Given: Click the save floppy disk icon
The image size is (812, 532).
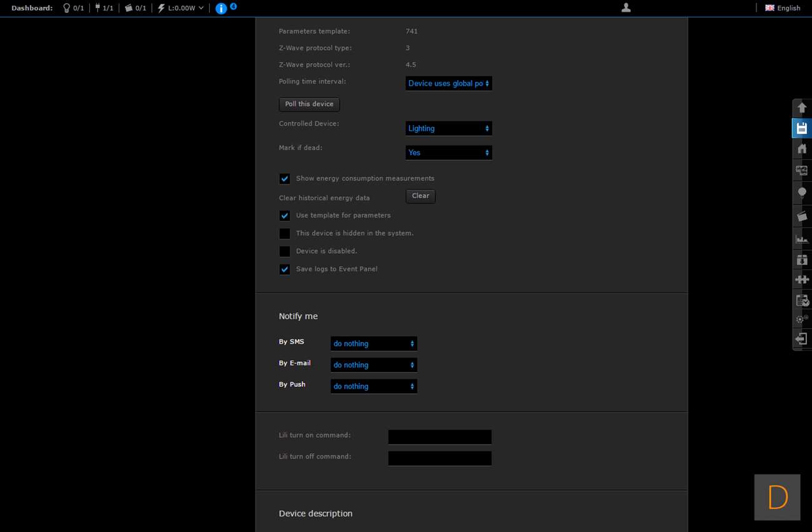Looking at the screenshot, I should click(x=802, y=128).
